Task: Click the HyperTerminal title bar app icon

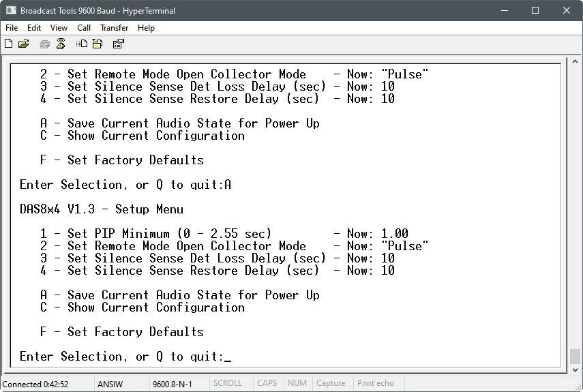Action: [11, 10]
